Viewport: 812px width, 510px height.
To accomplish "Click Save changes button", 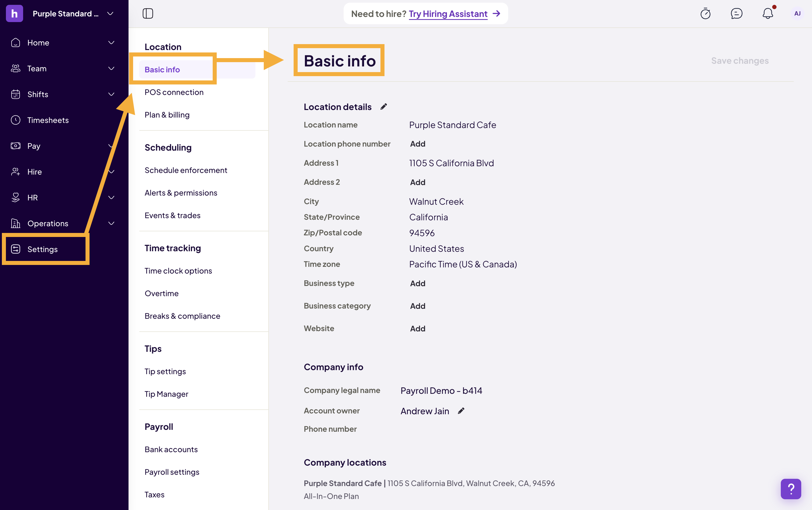I will click(740, 61).
